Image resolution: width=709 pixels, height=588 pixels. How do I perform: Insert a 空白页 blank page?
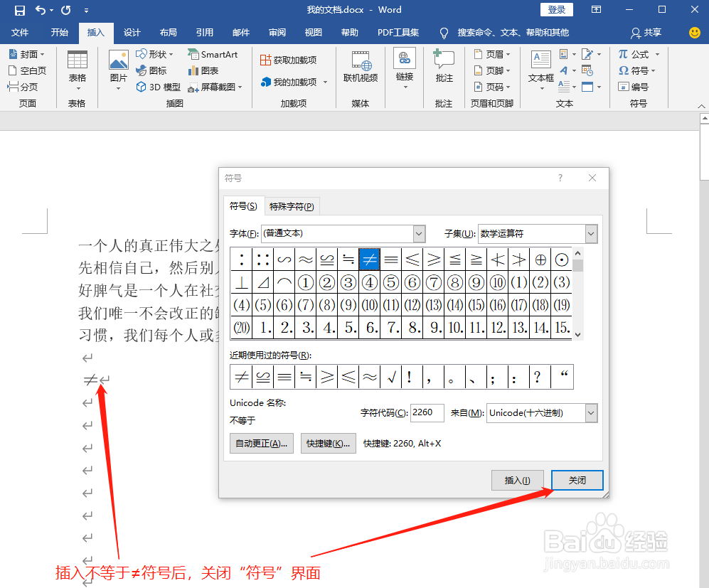point(28,70)
